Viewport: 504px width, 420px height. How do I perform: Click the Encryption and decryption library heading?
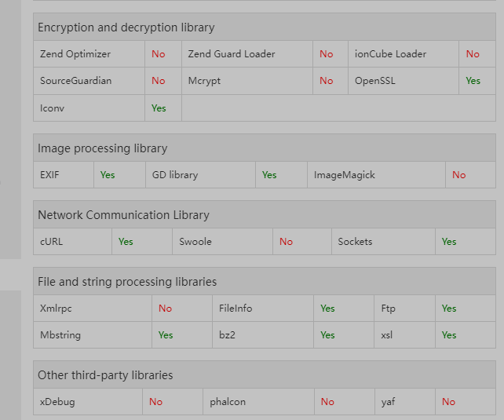click(126, 27)
